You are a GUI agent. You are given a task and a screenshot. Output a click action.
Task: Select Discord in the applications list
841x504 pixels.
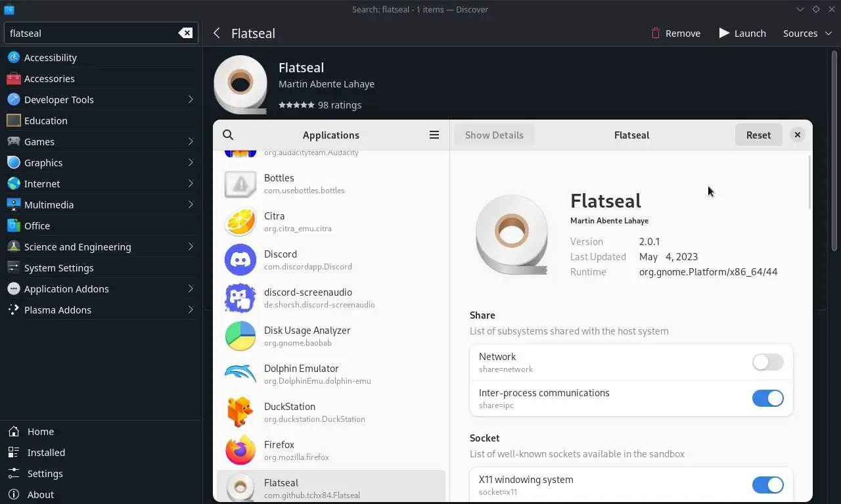[x=331, y=260]
